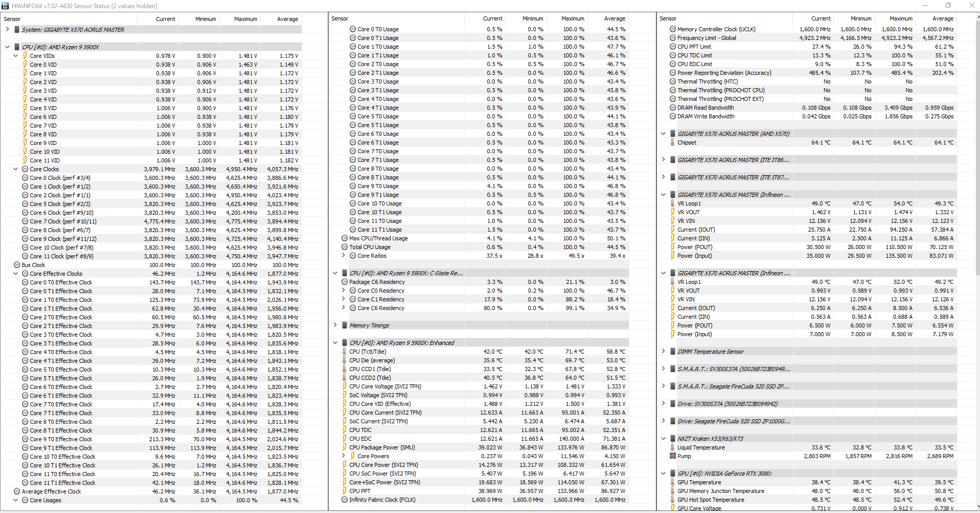The width and height of the screenshot is (980, 513).
Task: Click the SoC Voltage (SVI2 TFN) label
Action: (x=378, y=395)
